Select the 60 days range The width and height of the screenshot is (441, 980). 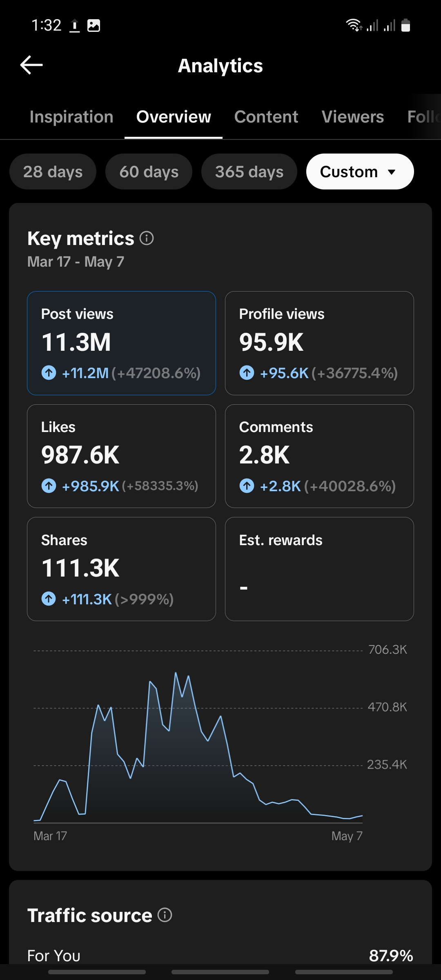(x=149, y=171)
